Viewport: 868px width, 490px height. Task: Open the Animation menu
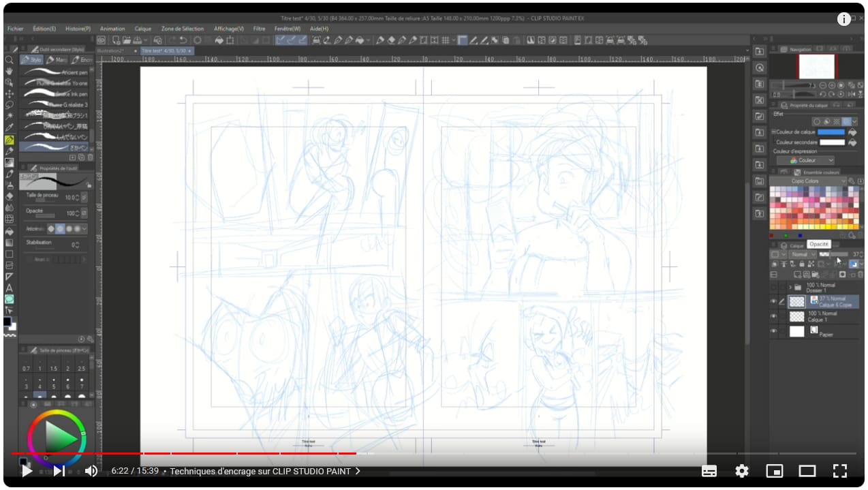pyautogui.click(x=112, y=29)
